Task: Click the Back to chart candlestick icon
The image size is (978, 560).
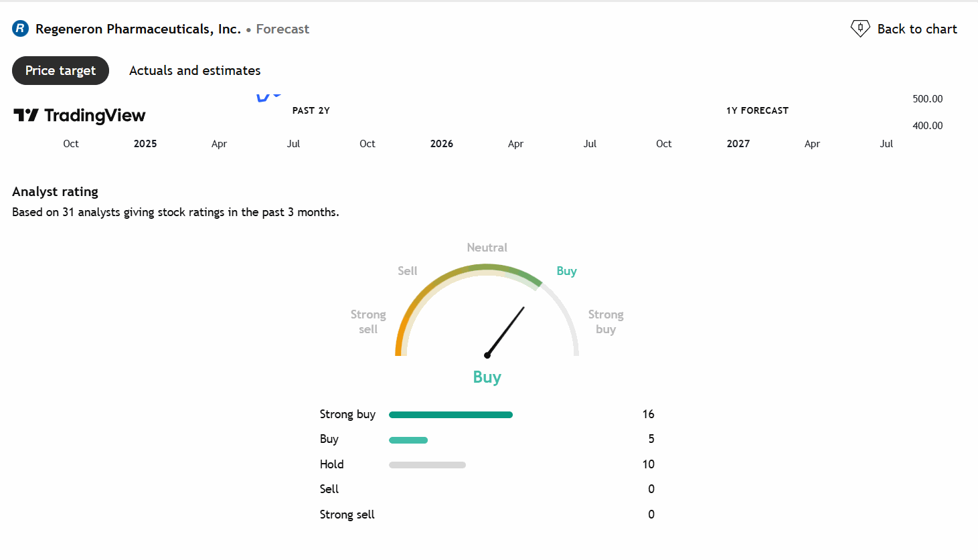Action: click(x=860, y=29)
